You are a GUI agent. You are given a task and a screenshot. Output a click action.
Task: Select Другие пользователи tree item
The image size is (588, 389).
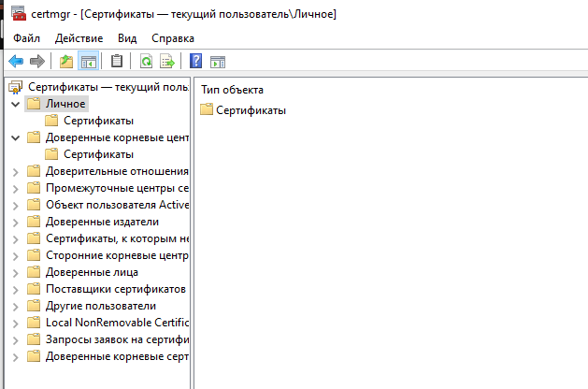(x=101, y=306)
